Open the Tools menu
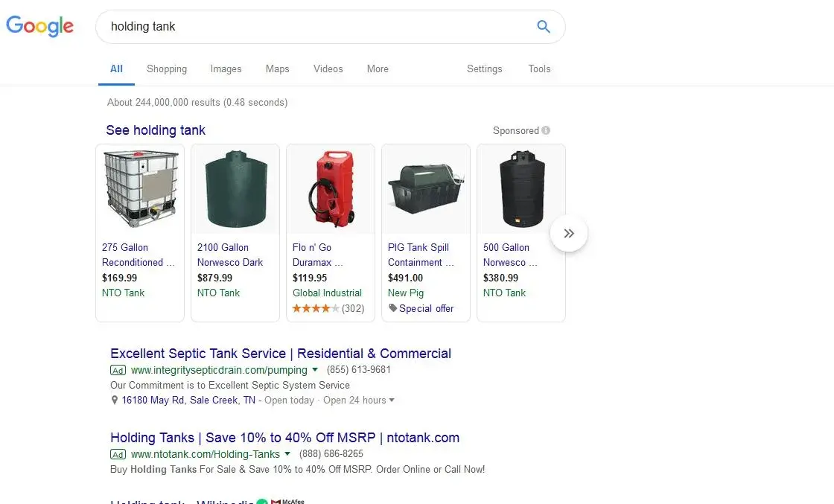This screenshot has width=834, height=504. (x=539, y=68)
